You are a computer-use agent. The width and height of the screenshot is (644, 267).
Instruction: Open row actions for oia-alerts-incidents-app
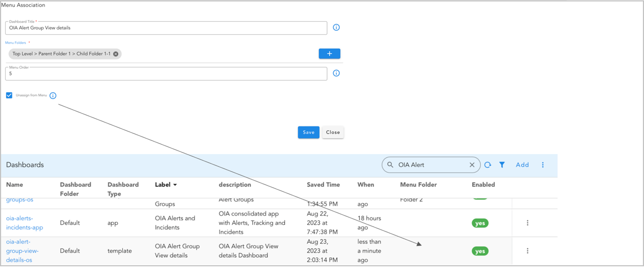[527, 223]
